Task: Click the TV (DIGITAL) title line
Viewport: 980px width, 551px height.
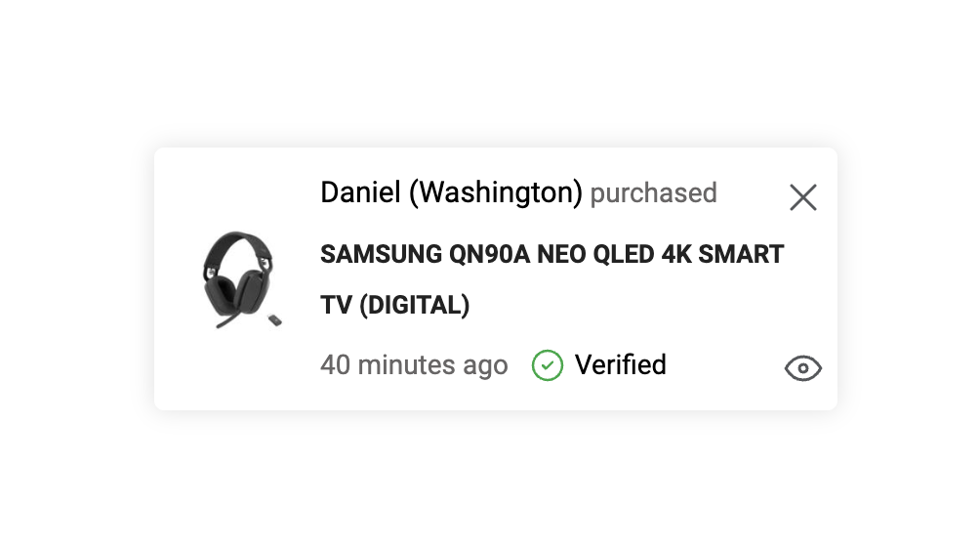Action: coord(394,306)
